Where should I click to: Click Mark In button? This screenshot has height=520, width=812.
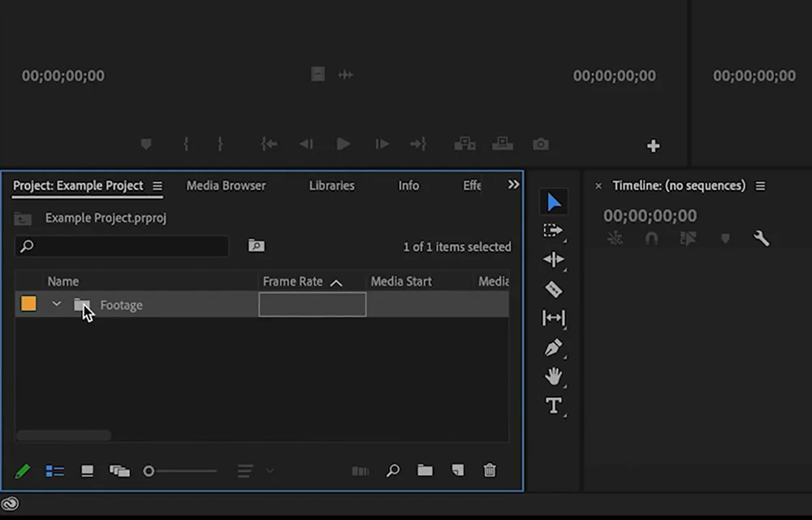(x=186, y=144)
